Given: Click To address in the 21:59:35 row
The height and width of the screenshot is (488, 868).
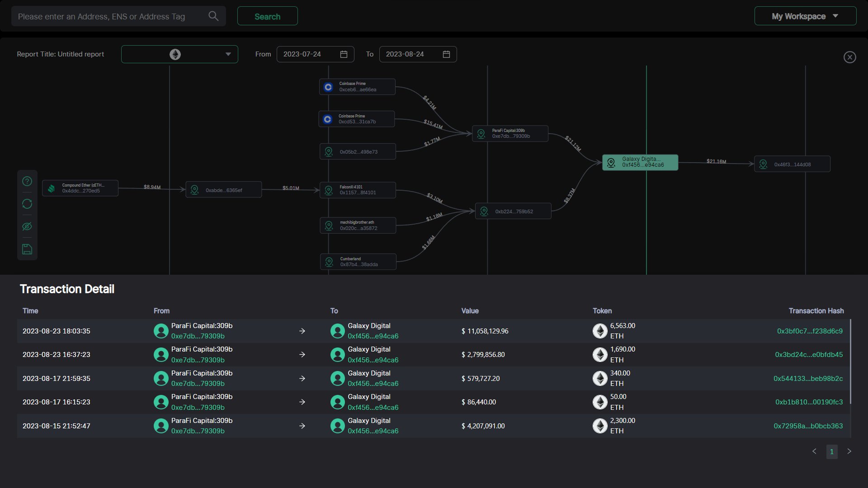Looking at the screenshot, I should click(373, 384).
